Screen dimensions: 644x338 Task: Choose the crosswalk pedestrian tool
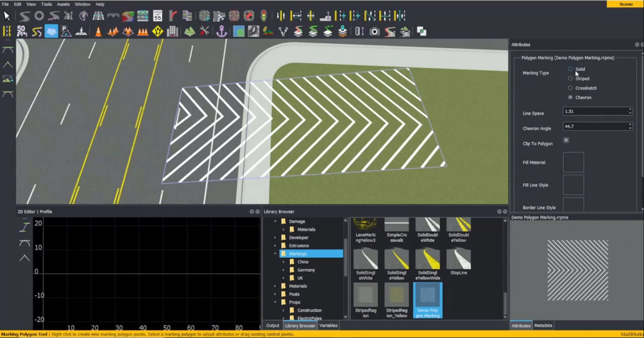click(x=81, y=31)
